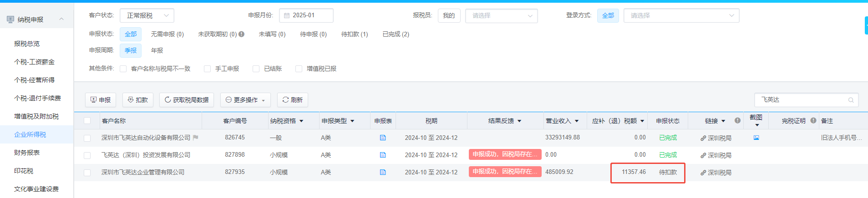
Task: Enable 手工申报 checkbox
Action: coord(207,69)
